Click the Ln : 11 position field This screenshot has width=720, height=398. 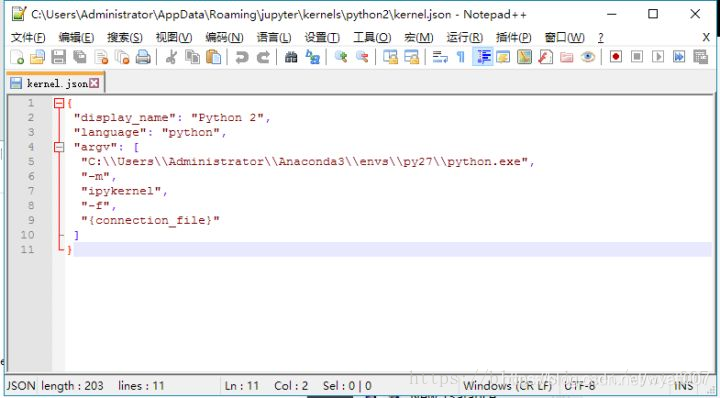(x=242, y=386)
